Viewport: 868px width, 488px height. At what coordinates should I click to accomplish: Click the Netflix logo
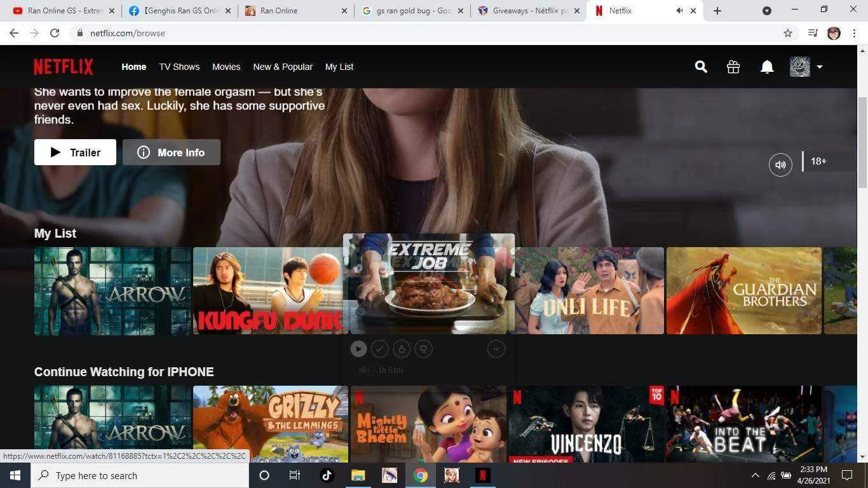pyautogui.click(x=64, y=67)
